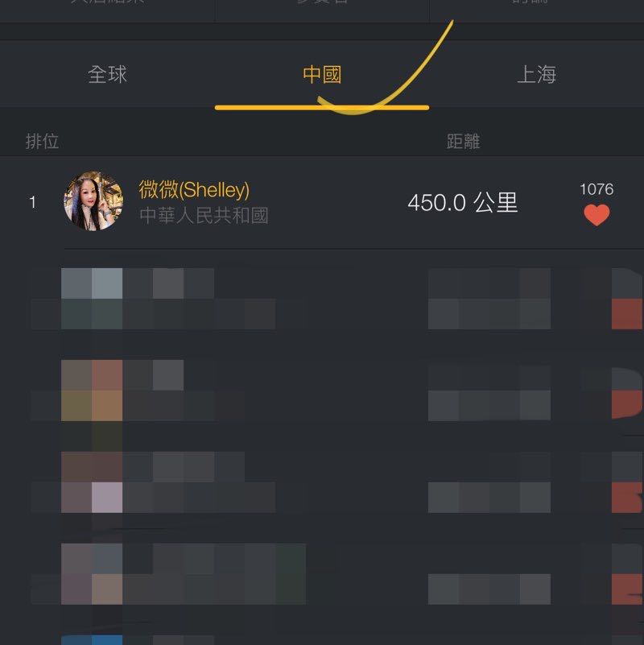
Task: Tap second-place pixelated avatar
Action: coord(92,299)
